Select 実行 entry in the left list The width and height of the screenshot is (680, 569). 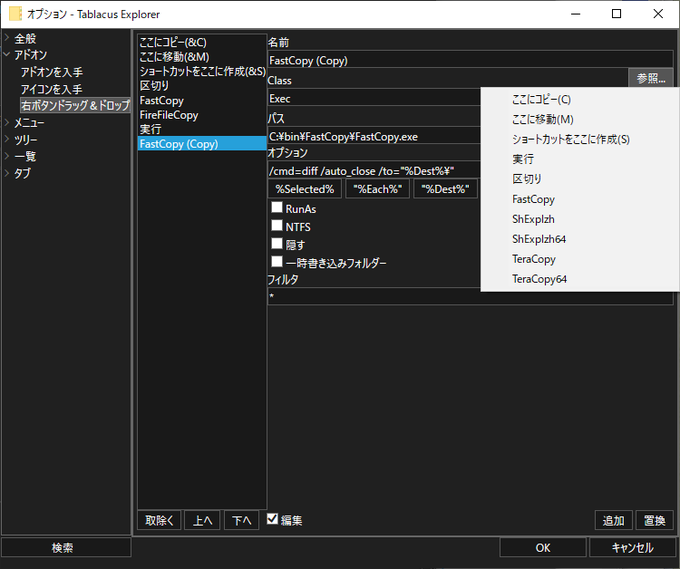click(202, 129)
